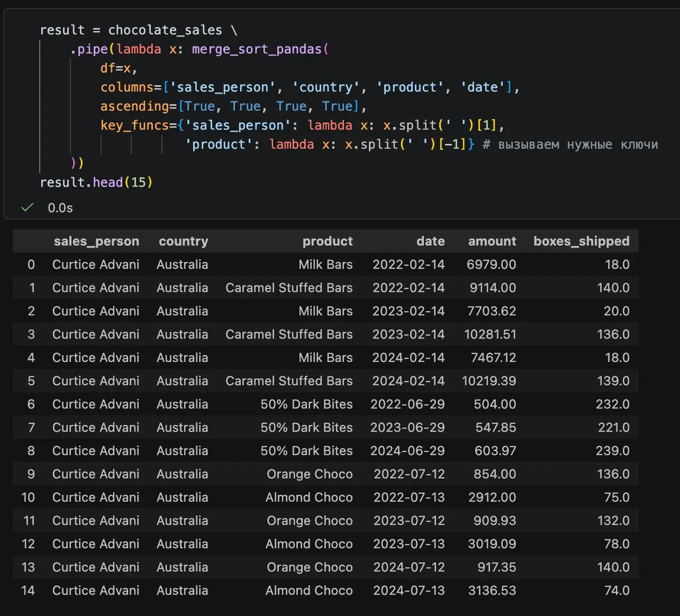Click date cell 2022-07-12
This screenshot has height=616, width=680.
coord(409,474)
